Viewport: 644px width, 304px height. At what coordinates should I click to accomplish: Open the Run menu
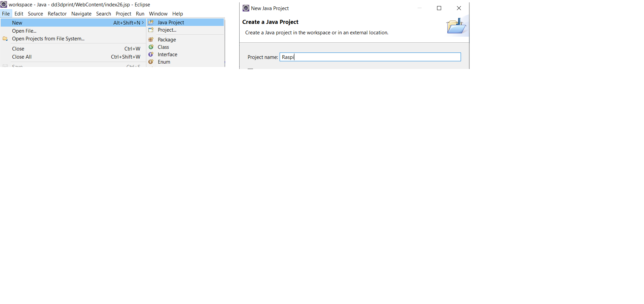(140, 14)
